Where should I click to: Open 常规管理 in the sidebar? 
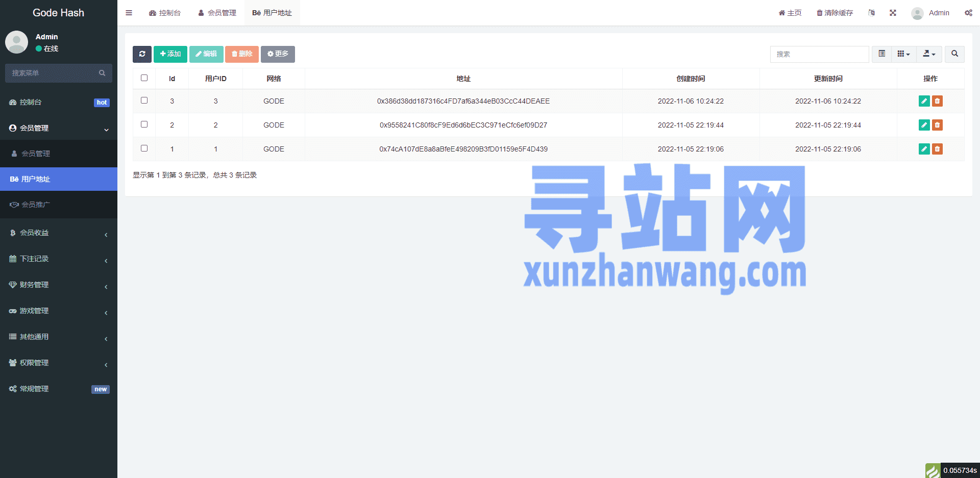59,389
